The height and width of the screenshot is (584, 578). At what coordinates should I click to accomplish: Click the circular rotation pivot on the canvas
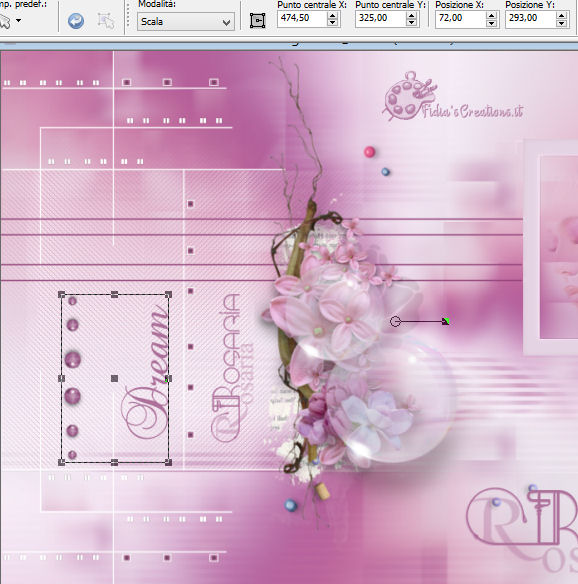click(395, 321)
